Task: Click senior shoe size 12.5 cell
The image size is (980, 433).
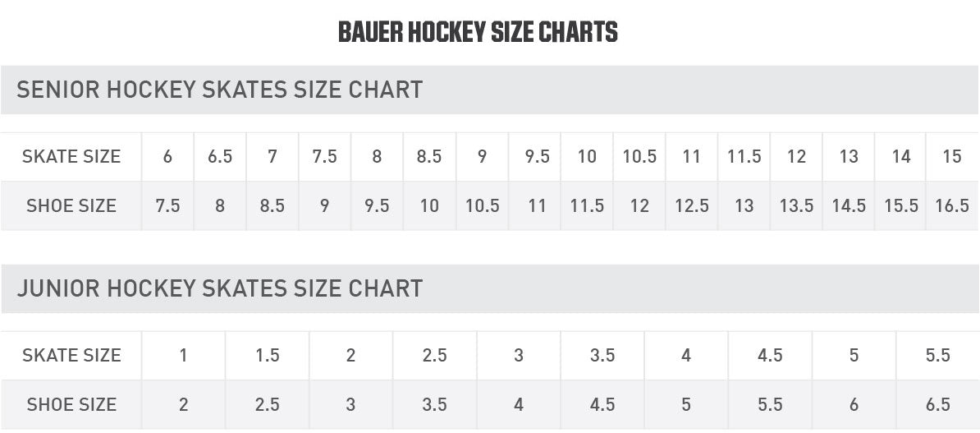Action: 691,205
